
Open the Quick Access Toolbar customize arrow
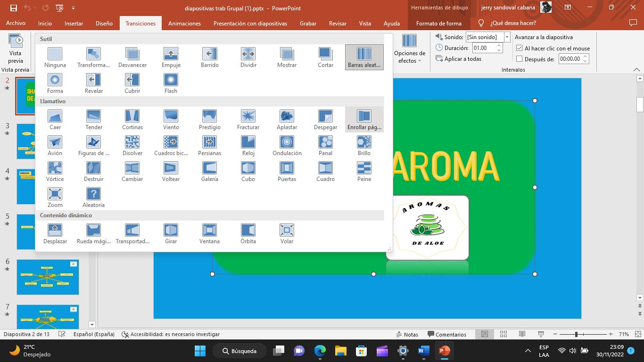73,8
